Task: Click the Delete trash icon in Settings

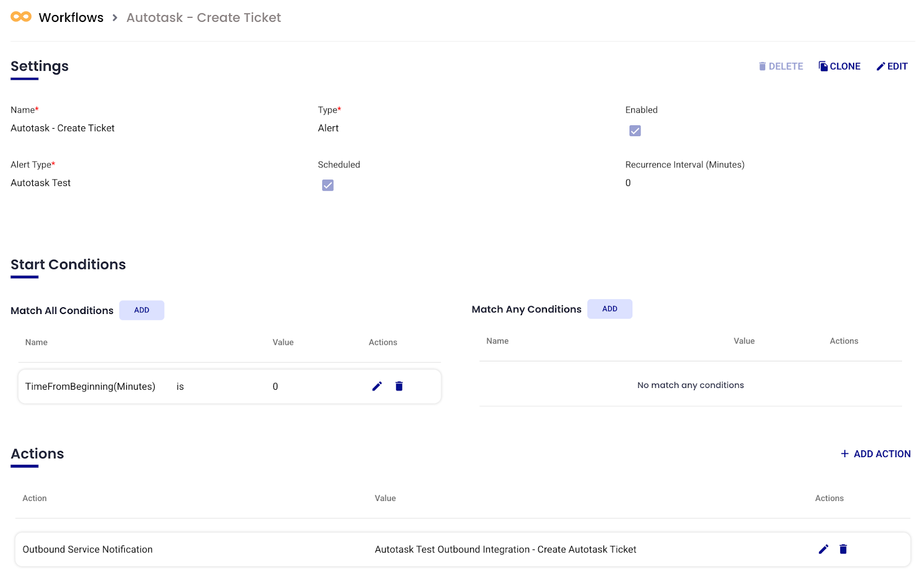Action: tap(762, 66)
